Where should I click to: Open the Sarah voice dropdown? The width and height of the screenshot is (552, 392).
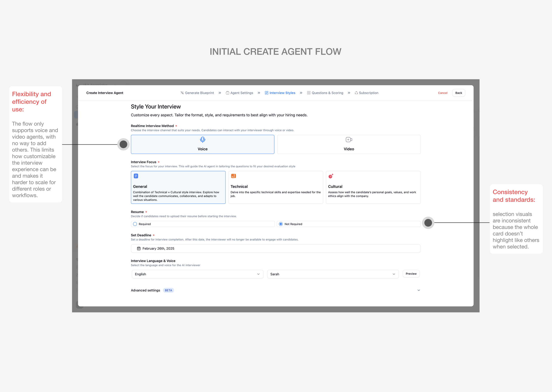coord(333,274)
